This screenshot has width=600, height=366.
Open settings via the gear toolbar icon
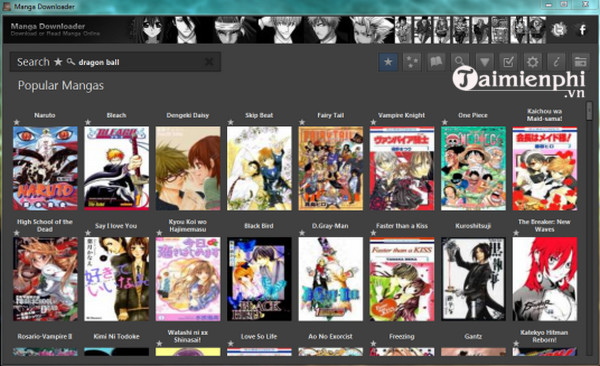click(532, 62)
